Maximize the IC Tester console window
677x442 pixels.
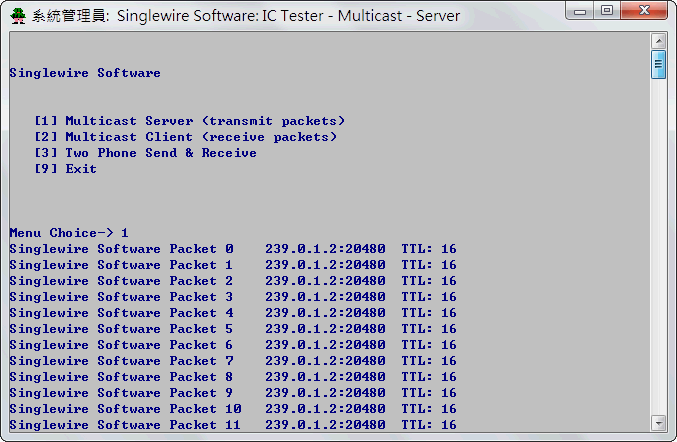(607, 10)
